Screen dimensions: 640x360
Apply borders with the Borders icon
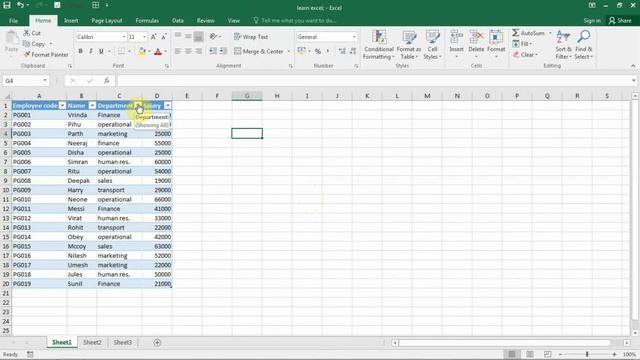[121, 51]
